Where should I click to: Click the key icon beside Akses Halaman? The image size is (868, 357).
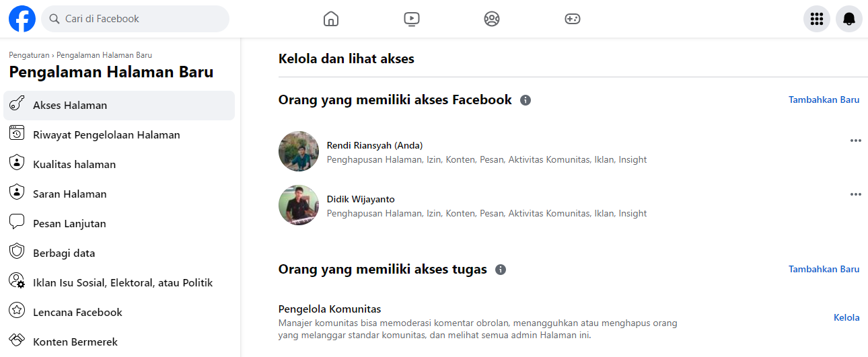(17, 105)
